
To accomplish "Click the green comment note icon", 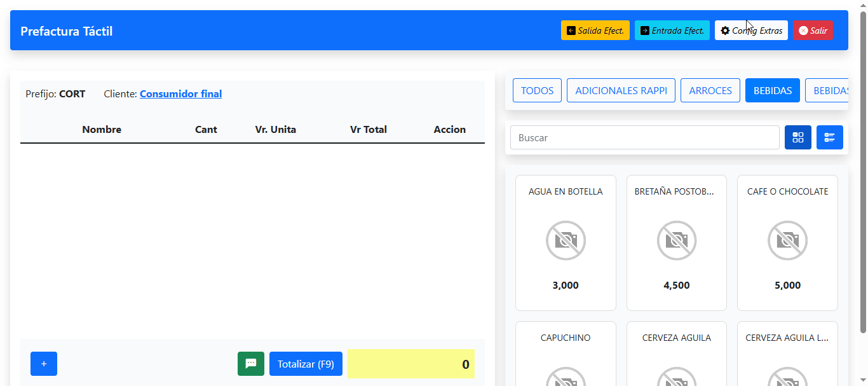I will click(x=250, y=364).
